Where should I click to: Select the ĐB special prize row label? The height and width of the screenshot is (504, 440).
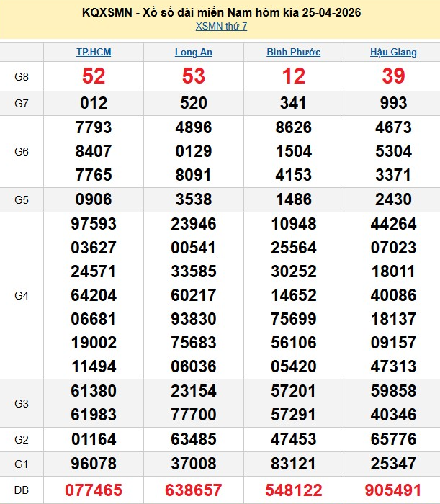(x=22, y=490)
